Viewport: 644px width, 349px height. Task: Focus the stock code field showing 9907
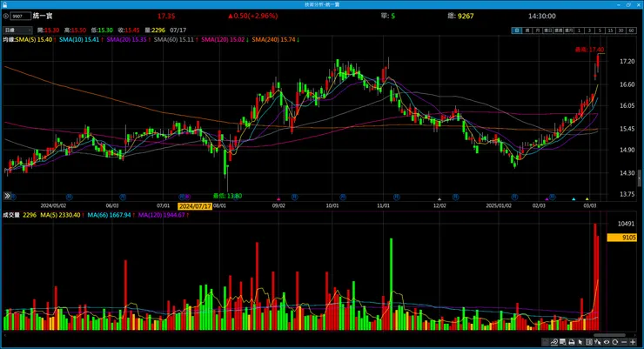[21, 16]
